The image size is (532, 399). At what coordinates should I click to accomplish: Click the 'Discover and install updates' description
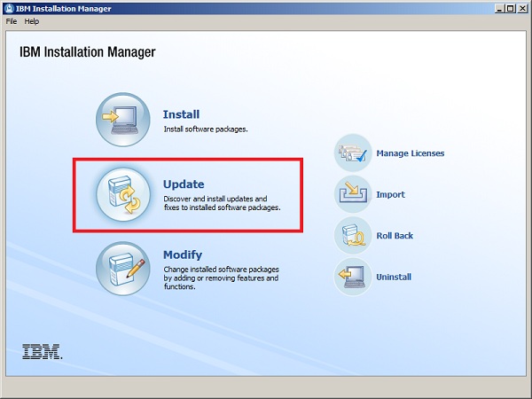click(222, 203)
